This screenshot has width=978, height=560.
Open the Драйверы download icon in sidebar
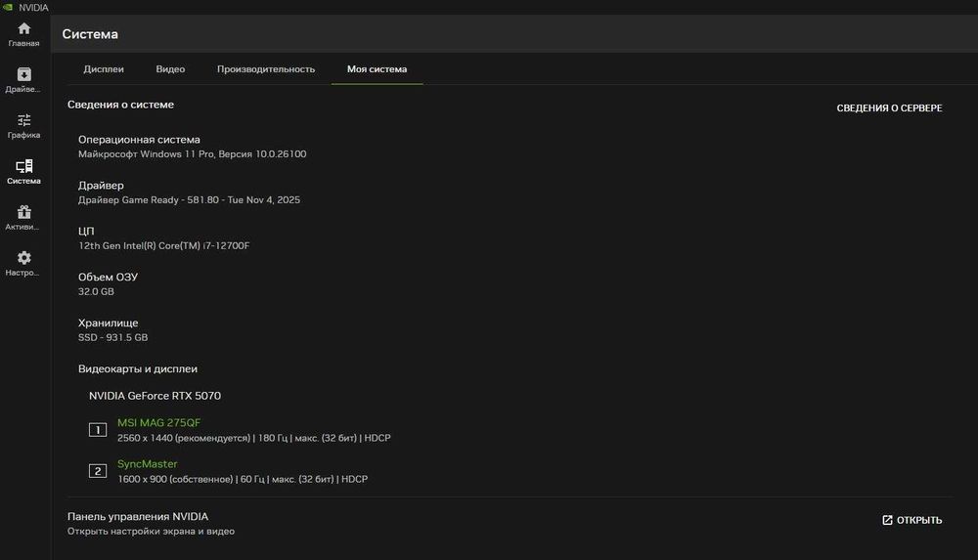pos(23,74)
